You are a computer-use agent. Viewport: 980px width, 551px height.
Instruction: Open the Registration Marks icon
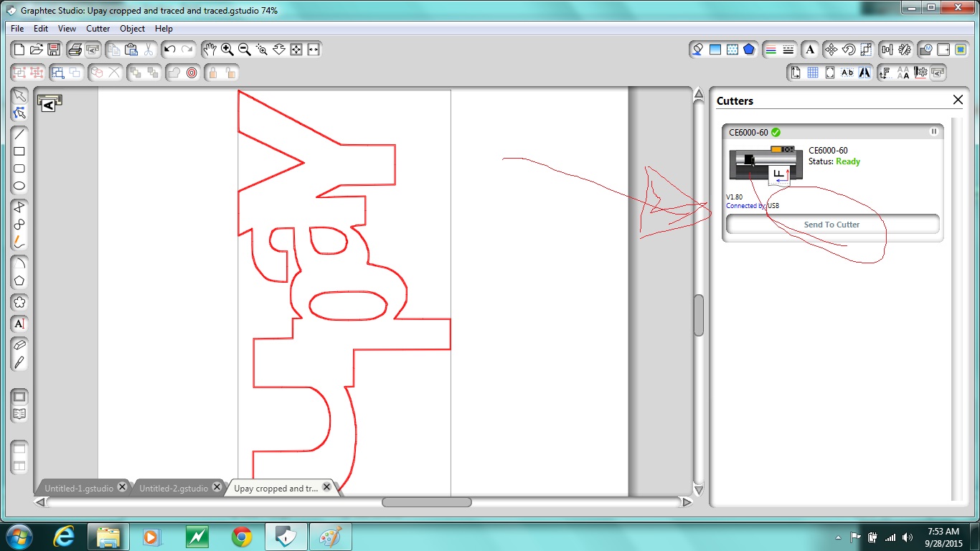pos(829,72)
